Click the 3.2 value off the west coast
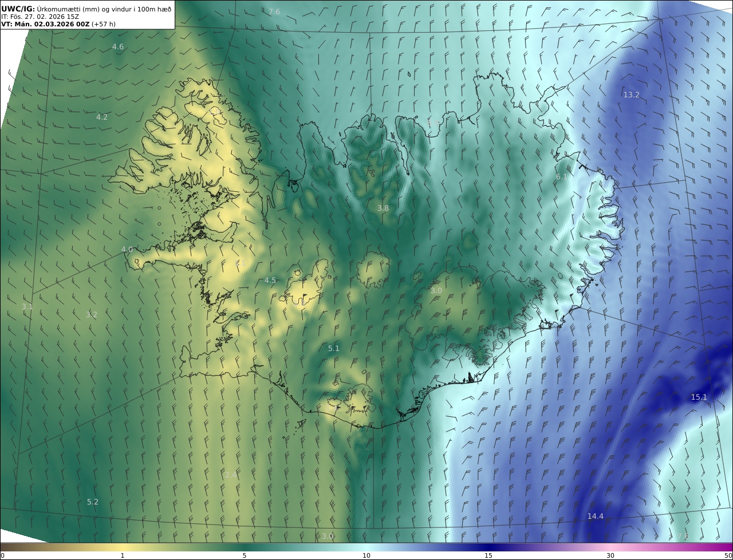733x560 pixels. click(x=92, y=314)
